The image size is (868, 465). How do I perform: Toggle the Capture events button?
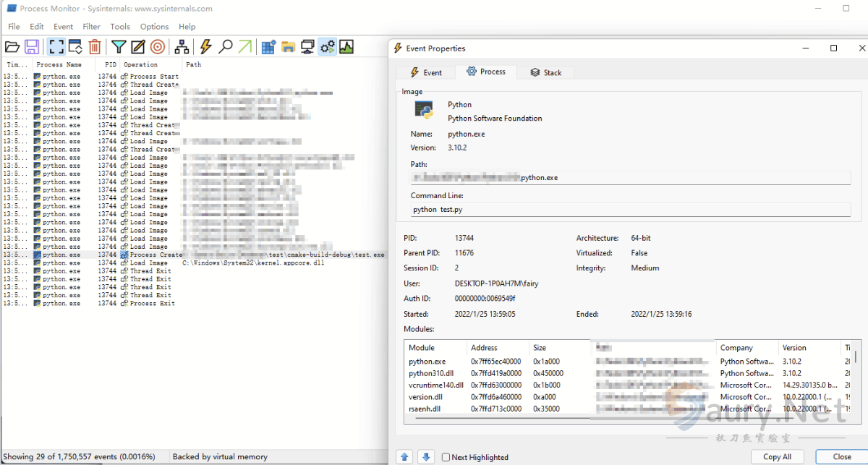[56, 47]
